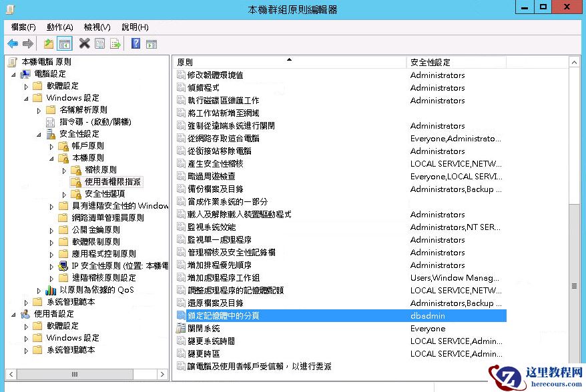Select the 執行磁碟區維護工作 policy row
Image resolution: width=586 pixels, height=392 pixels.
click(341, 101)
